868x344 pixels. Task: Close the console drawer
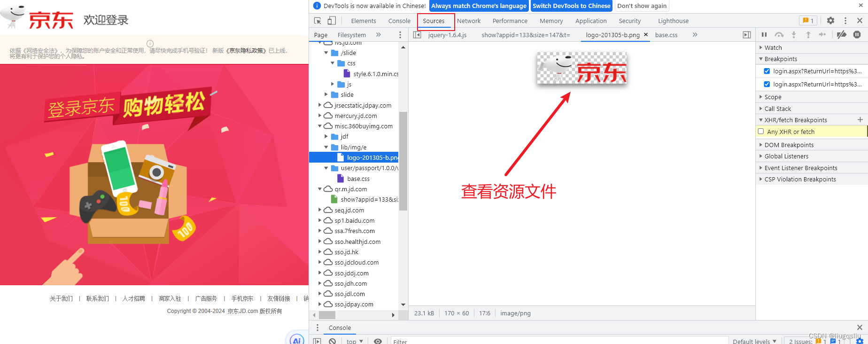pos(860,328)
